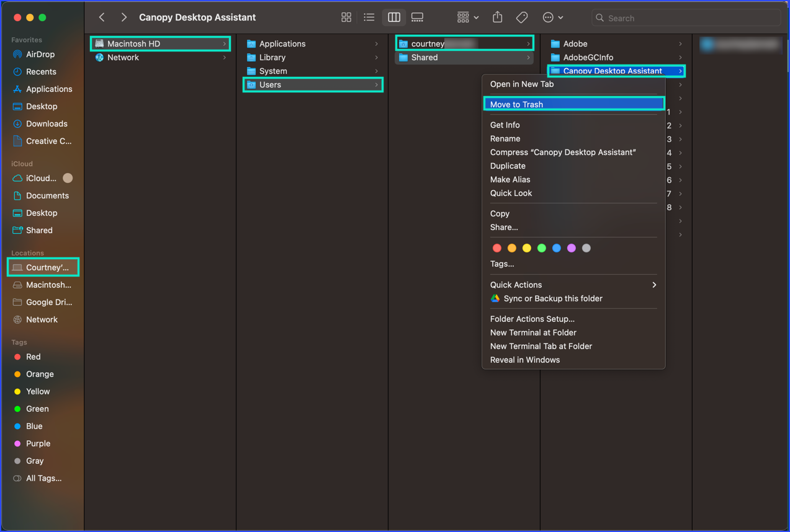Apply the purple tag color dot

click(572, 248)
